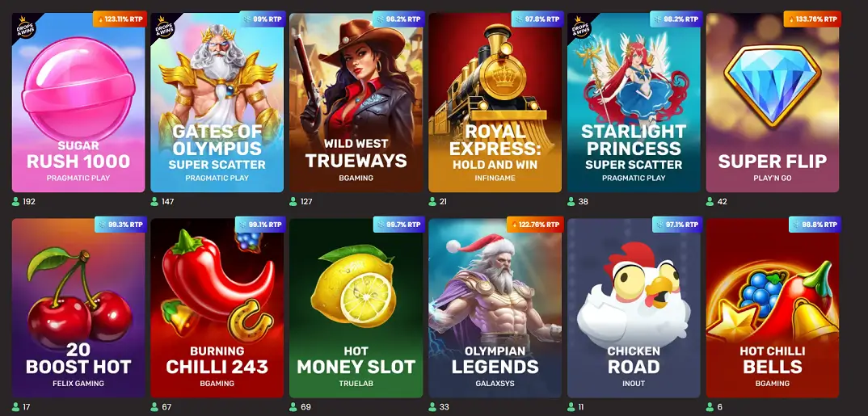This screenshot has width=868, height=416.
Task: Launch the 20 Boost Hot slot
Action: click(x=78, y=308)
